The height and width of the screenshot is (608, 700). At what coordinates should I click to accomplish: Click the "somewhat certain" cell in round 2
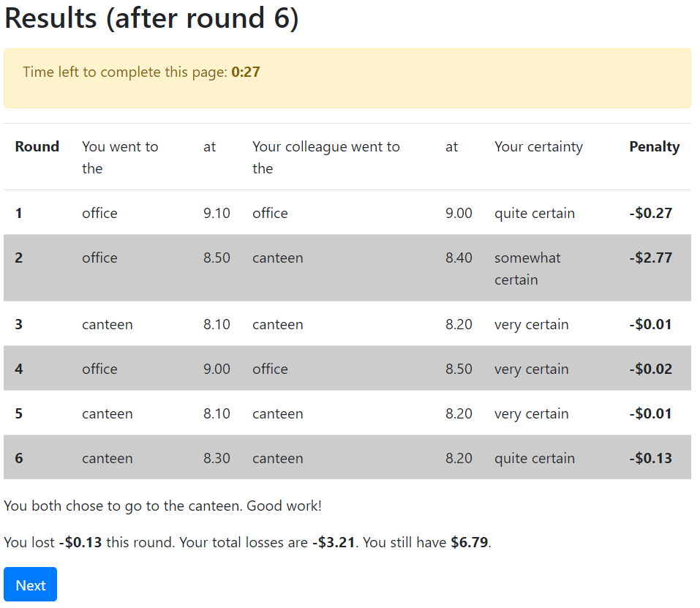(527, 268)
